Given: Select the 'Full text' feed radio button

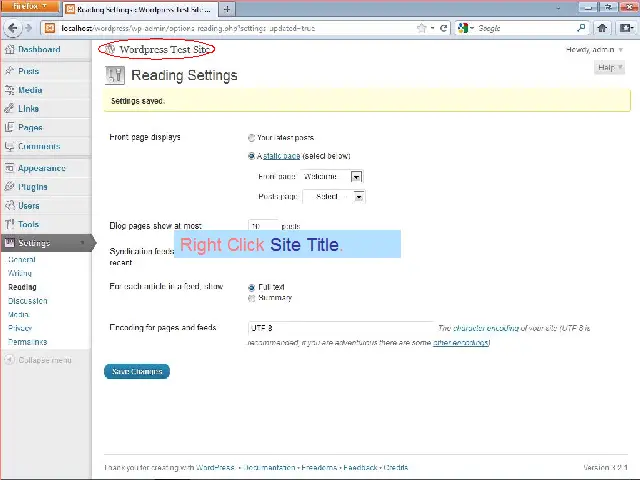Looking at the screenshot, I should tap(251, 287).
